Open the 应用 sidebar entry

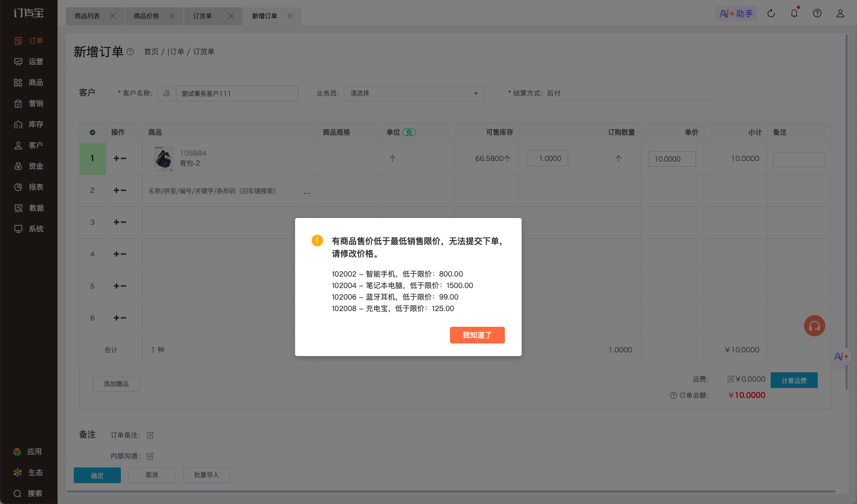point(28,452)
